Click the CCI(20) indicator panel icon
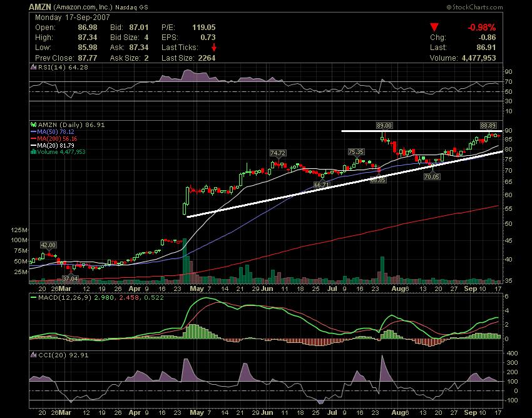This screenshot has height=418, width=532. [x=33, y=355]
